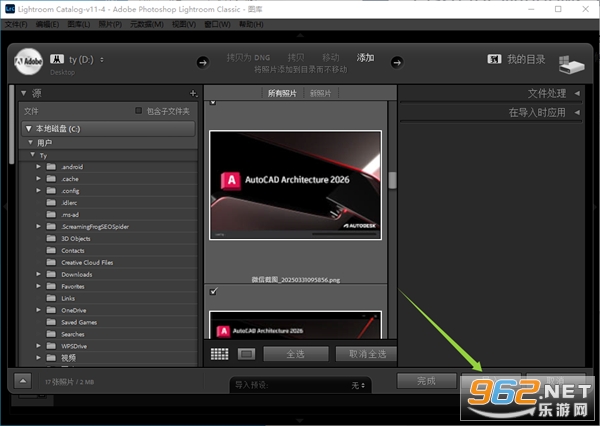Screen dimensions: 600x426
Task: Expand the OneDrive folder
Action: (38, 310)
